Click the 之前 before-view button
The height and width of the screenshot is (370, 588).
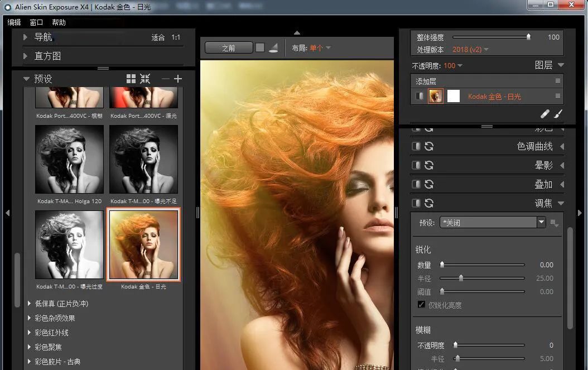228,47
